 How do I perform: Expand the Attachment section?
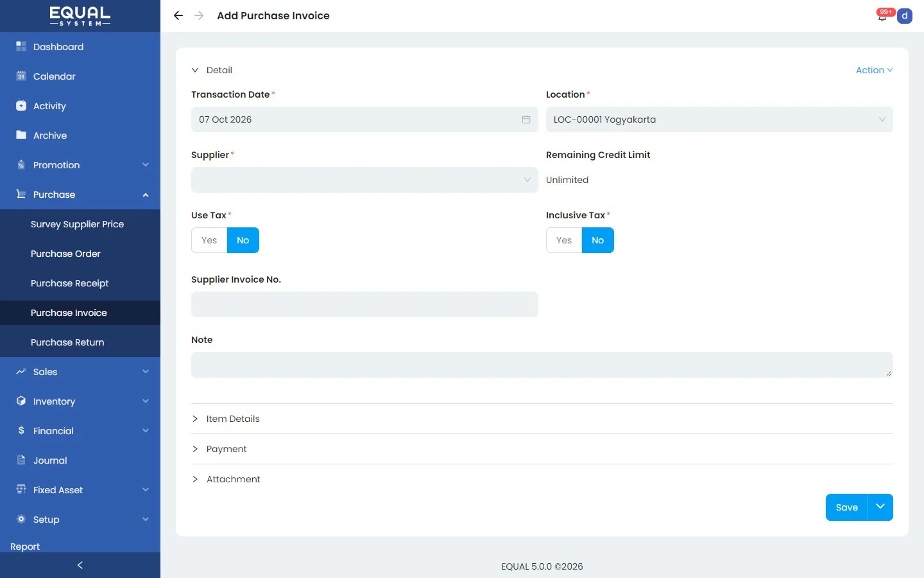(x=542, y=479)
